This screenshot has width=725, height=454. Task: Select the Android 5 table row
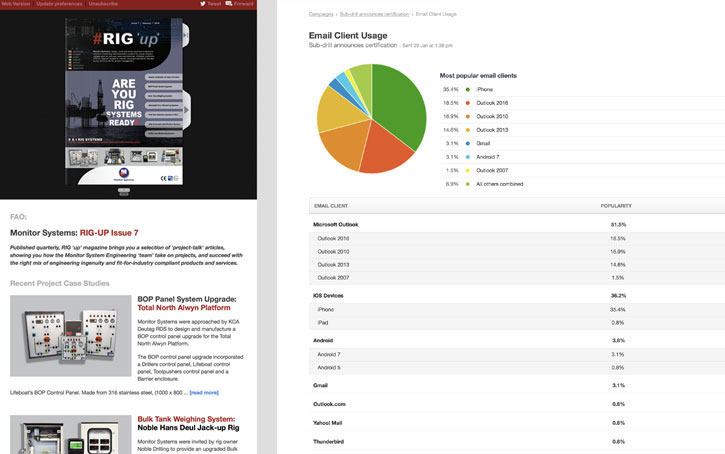point(517,368)
